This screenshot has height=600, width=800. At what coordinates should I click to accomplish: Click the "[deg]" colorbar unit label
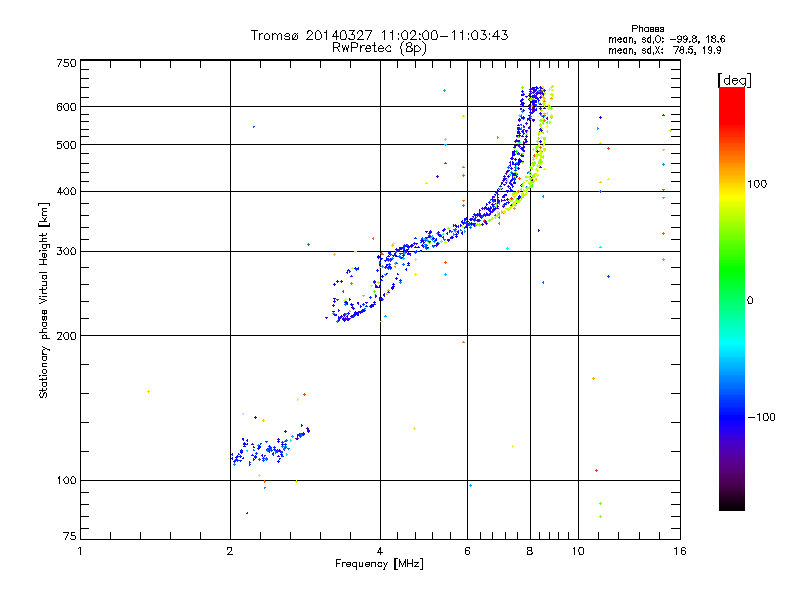tap(734, 80)
